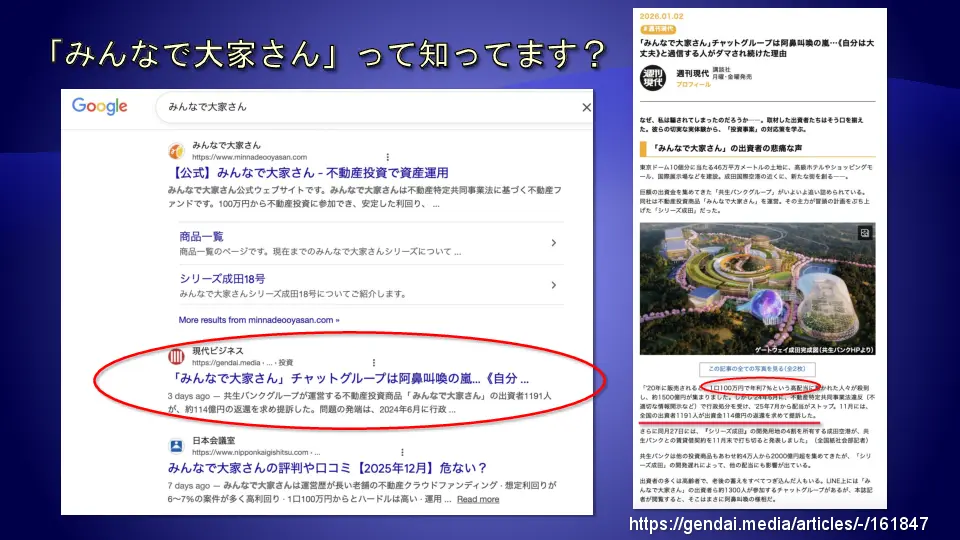Click the 現代ビジネス favicon
Screen dimensions: 960x540
click(176, 356)
